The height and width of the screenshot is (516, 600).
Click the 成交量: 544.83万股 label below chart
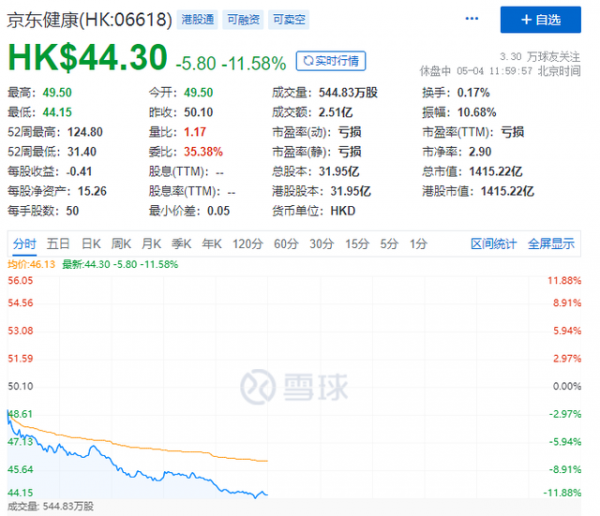click(50, 506)
